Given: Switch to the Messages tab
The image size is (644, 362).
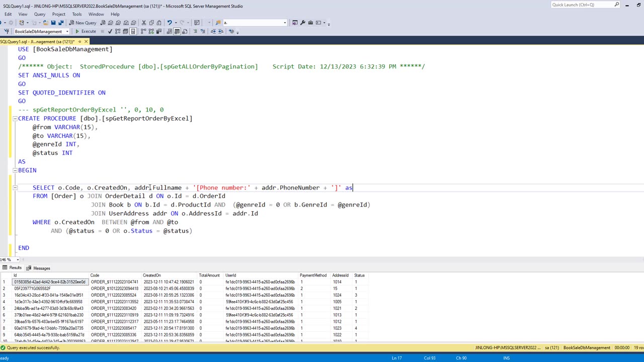Looking at the screenshot, I should (x=38, y=268).
